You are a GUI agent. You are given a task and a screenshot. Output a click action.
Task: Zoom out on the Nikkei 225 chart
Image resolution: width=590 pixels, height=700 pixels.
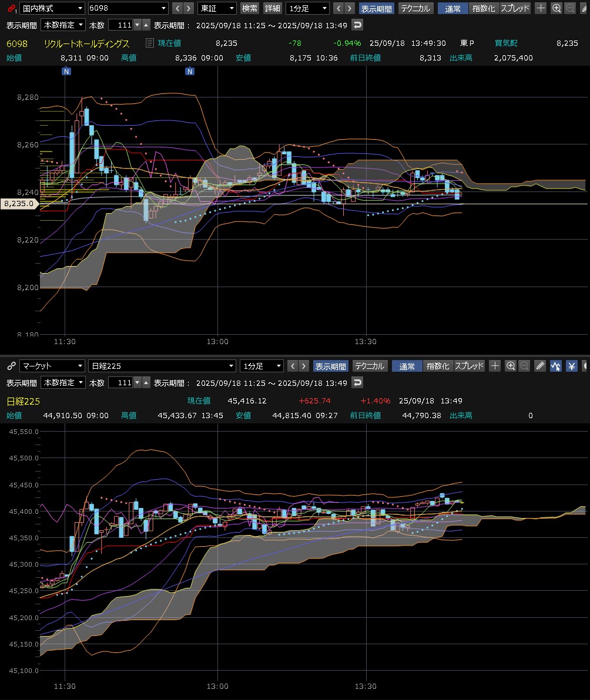(524, 366)
